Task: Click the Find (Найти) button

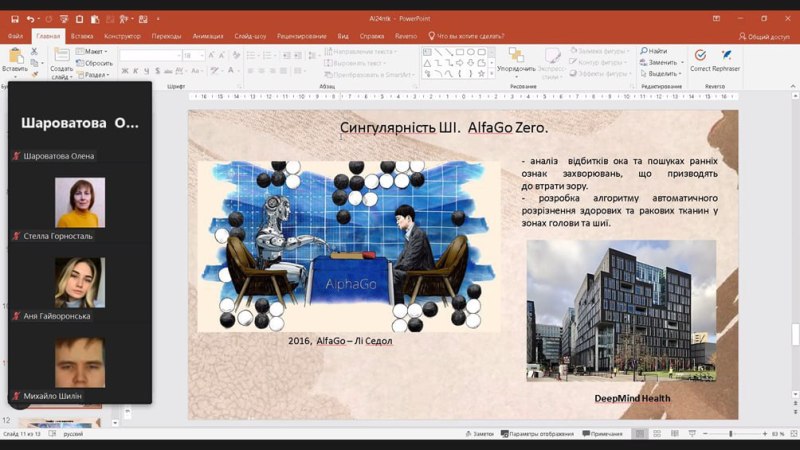Action: point(654,51)
